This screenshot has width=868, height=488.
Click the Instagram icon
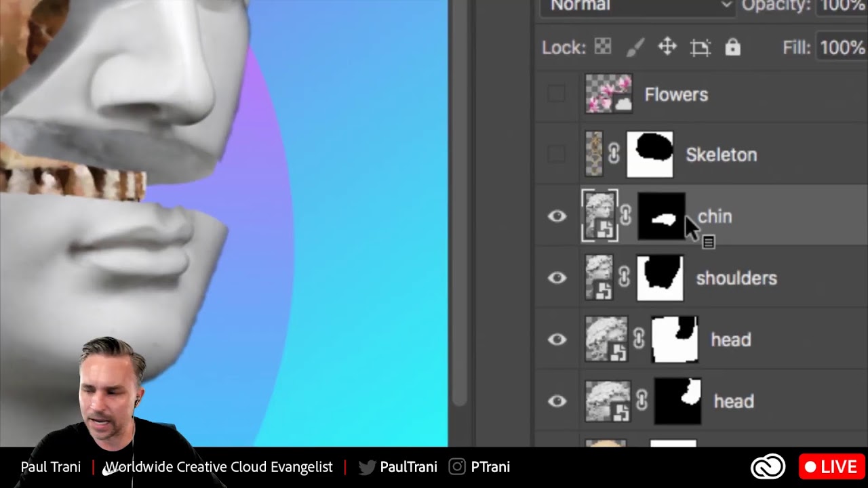tap(457, 467)
